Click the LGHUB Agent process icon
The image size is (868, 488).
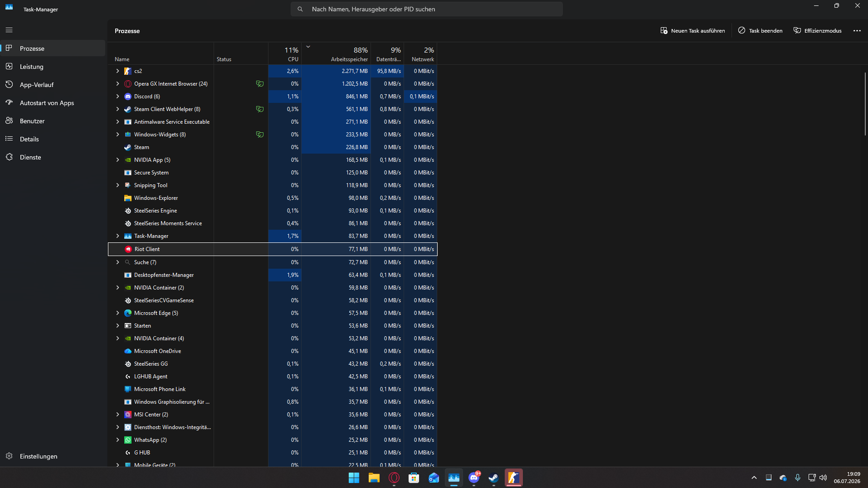coord(128,377)
